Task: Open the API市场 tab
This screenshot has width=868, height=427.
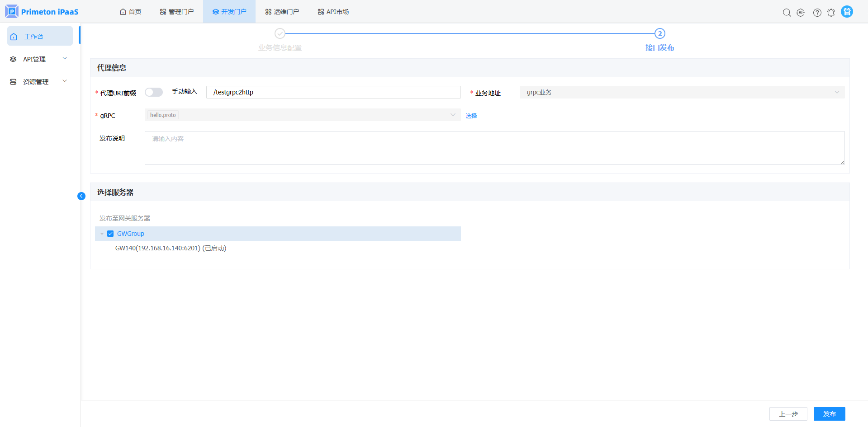Action: [333, 12]
